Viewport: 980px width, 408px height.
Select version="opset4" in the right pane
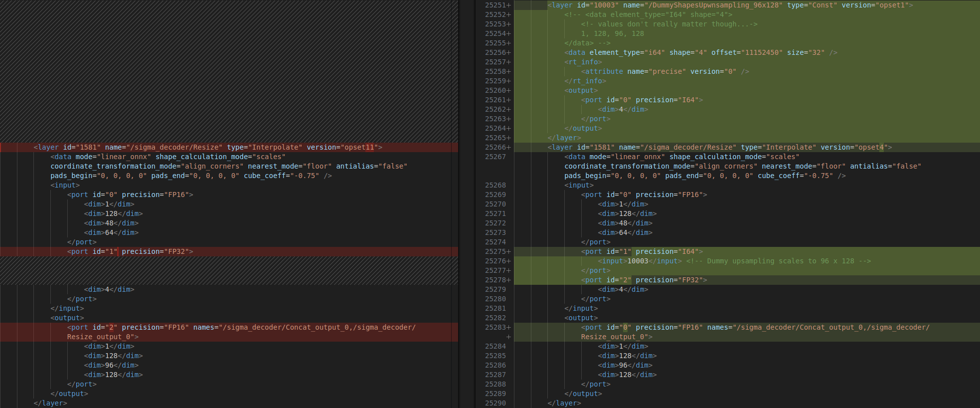[x=854, y=147]
